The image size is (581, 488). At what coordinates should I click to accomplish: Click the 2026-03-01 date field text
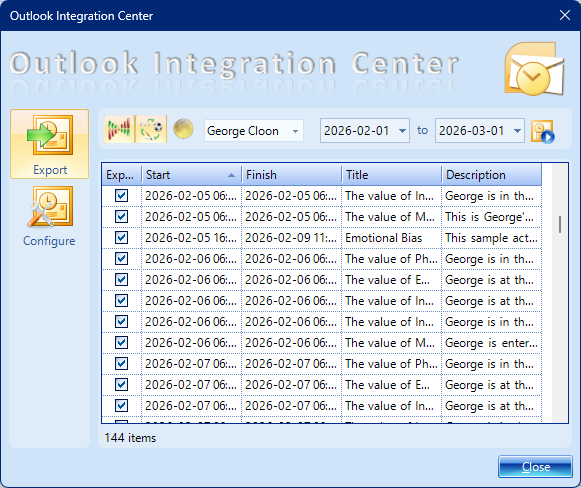click(471, 130)
